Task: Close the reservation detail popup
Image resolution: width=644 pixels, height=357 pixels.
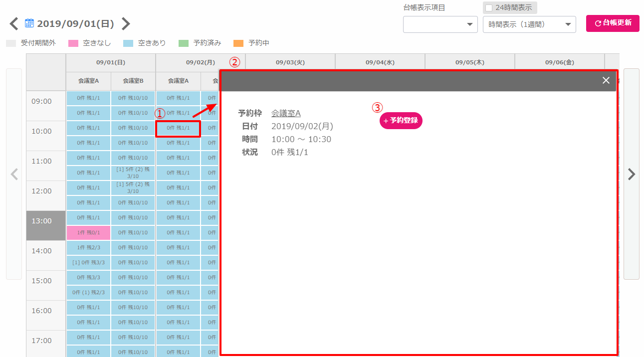Action: 606,80
